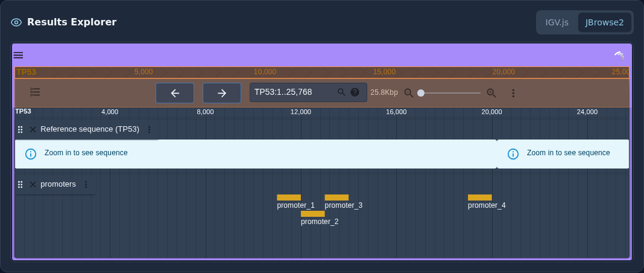The width and height of the screenshot is (644, 273).
Task: Click the eye icon beside Results Explorer
Action: (x=16, y=22)
